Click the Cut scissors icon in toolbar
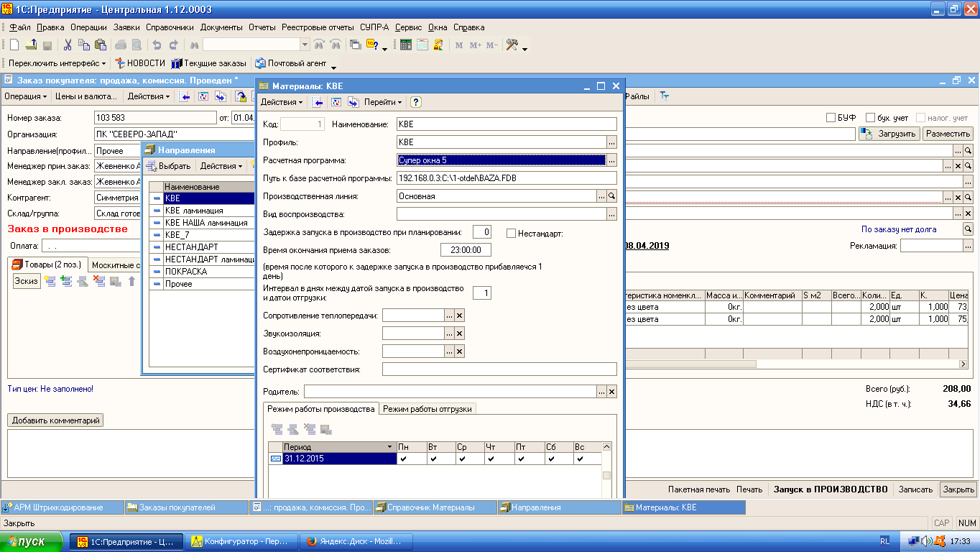 (x=68, y=45)
